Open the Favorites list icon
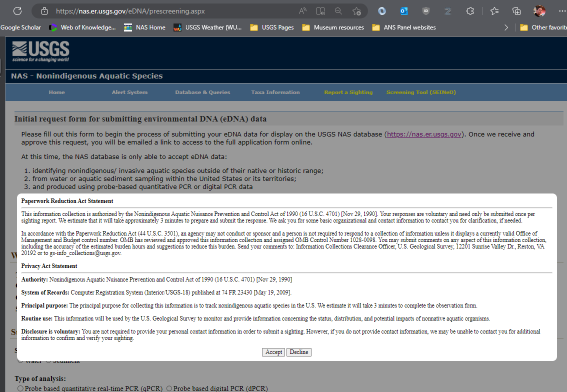 [x=494, y=11]
